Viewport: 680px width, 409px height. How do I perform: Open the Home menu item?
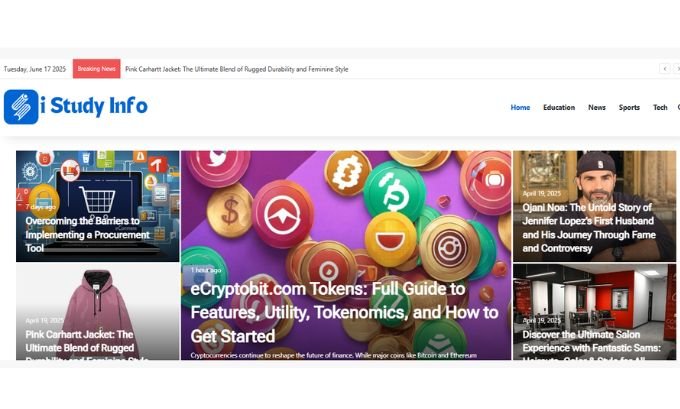520,107
